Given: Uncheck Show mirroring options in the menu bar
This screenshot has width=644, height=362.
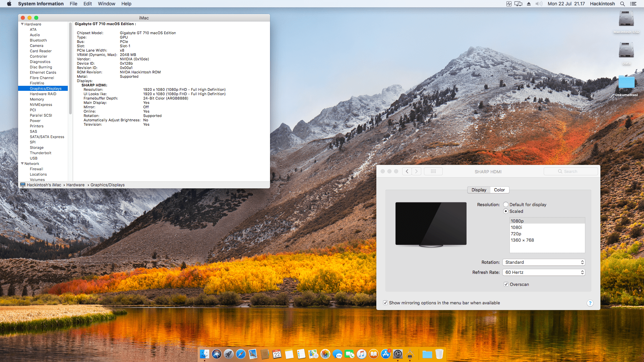Looking at the screenshot, I should click(385, 303).
